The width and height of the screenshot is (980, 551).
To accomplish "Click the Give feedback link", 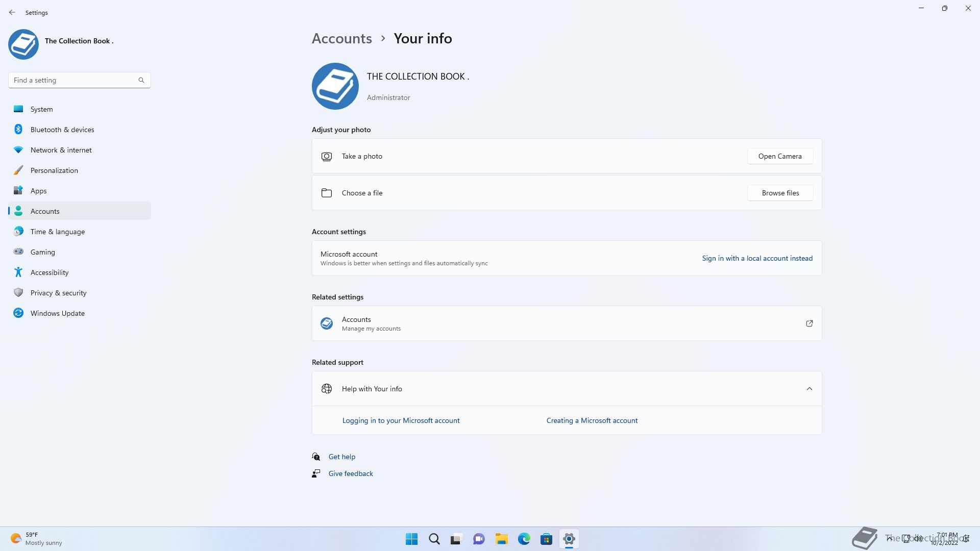I will (351, 473).
